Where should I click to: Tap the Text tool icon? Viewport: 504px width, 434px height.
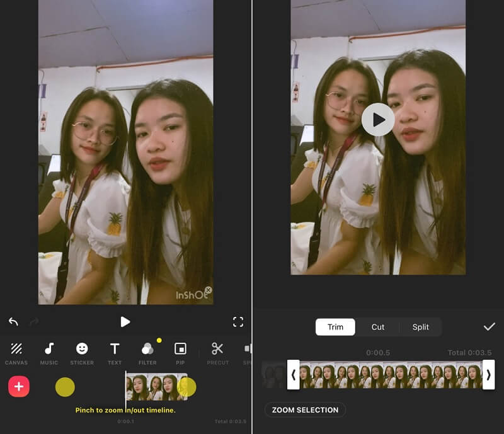[x=115, y=349]
